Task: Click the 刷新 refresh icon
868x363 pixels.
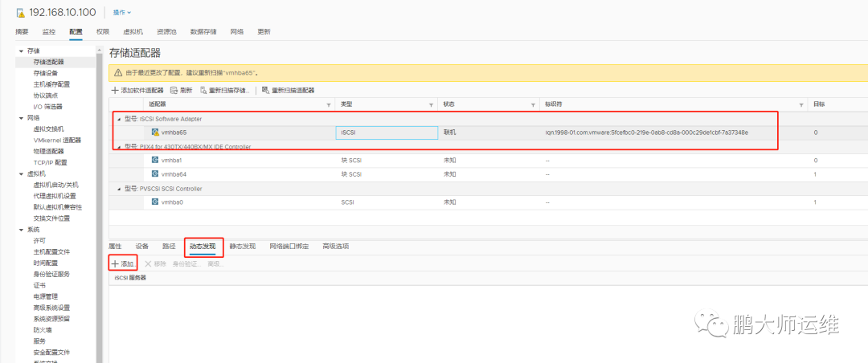Action: coord(174,90)
